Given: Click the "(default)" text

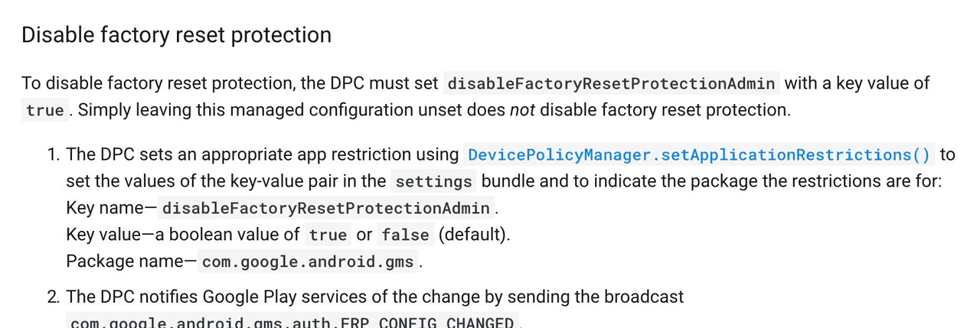Looking at the screenshot, I should [474, 235].
